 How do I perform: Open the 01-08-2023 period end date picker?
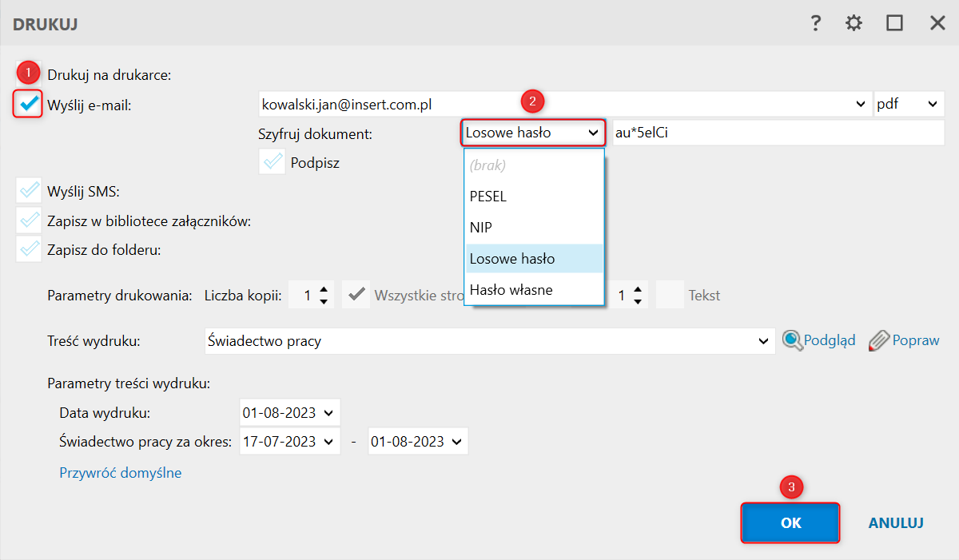[418, 441]
